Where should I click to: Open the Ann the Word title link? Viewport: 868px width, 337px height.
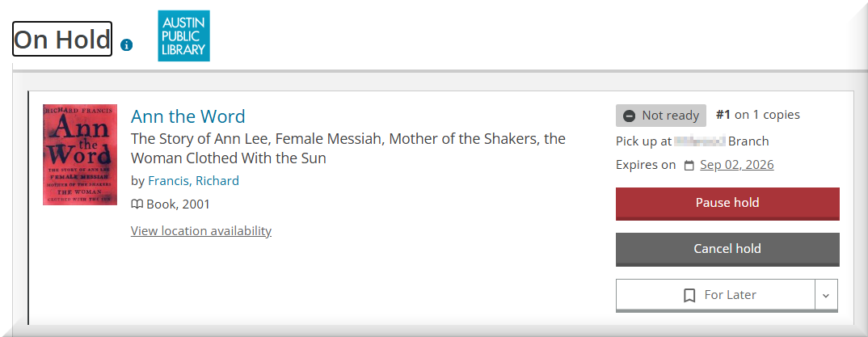tap(188, 116)
